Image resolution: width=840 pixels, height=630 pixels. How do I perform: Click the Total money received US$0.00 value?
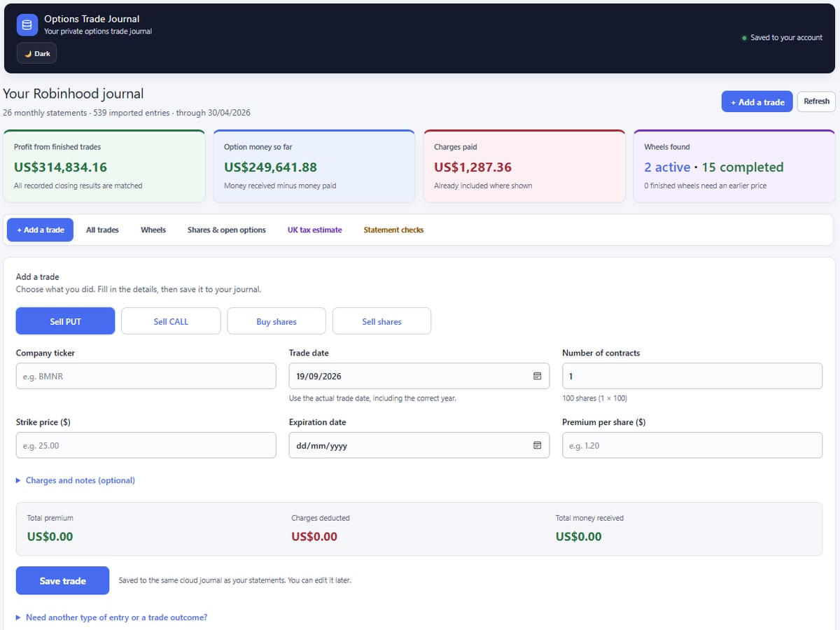[x=578, y=537]
